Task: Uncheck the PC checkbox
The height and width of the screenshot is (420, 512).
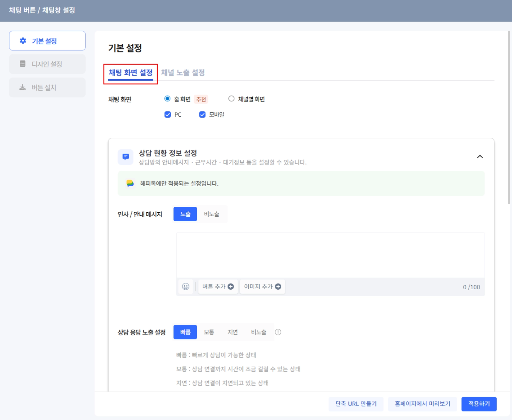Action: pyautogui.click(x=167, y=115)
